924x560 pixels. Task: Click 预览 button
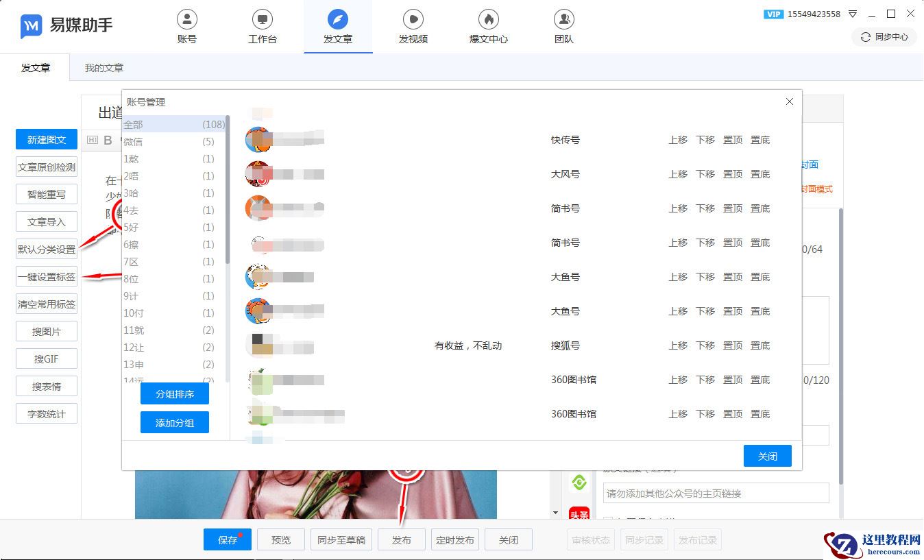281,539
